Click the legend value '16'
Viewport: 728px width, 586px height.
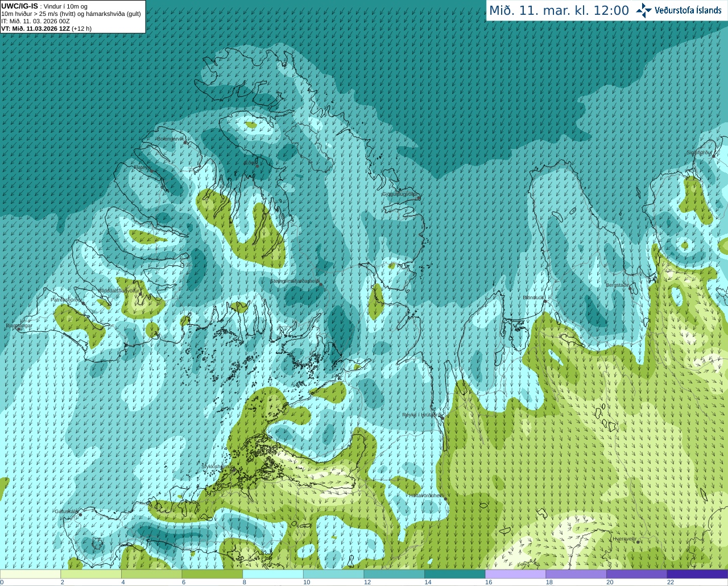pos(489,582)
